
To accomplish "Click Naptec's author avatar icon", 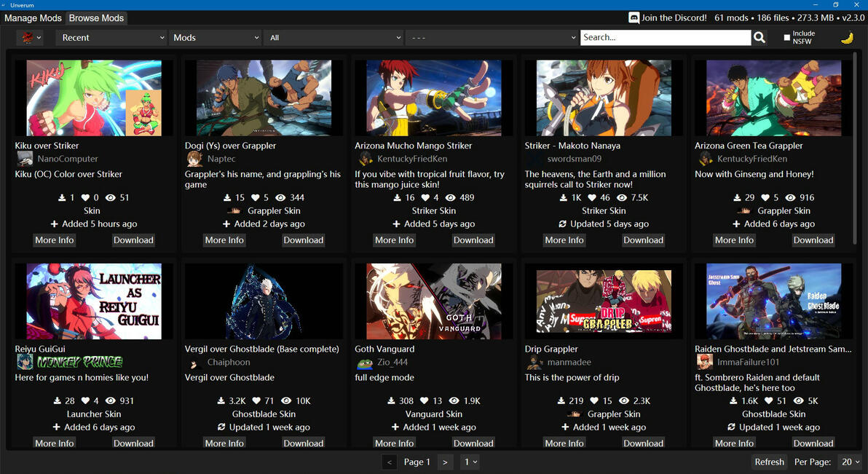I will pyautogui.click(x=194, y=159).
